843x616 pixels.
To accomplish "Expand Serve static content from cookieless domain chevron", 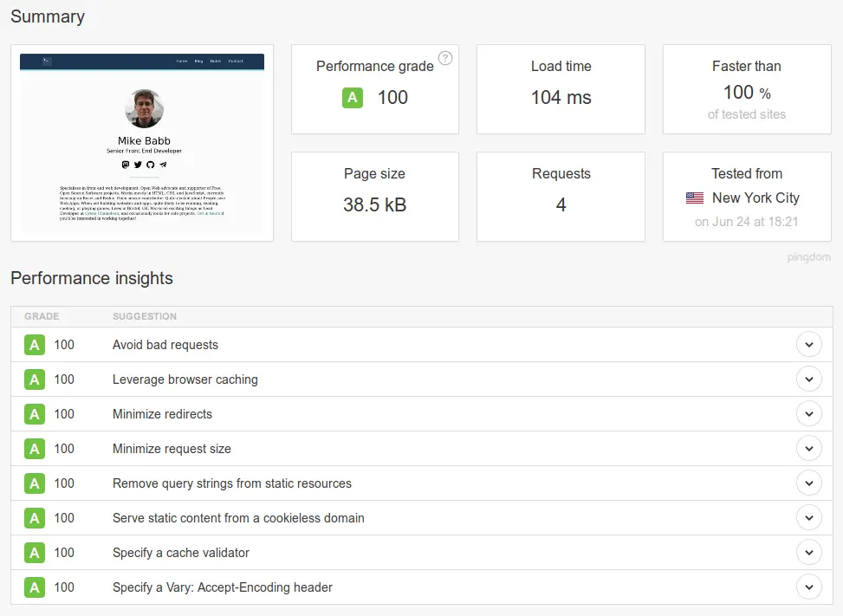I will pyautogui.click(x=808, y=518).
